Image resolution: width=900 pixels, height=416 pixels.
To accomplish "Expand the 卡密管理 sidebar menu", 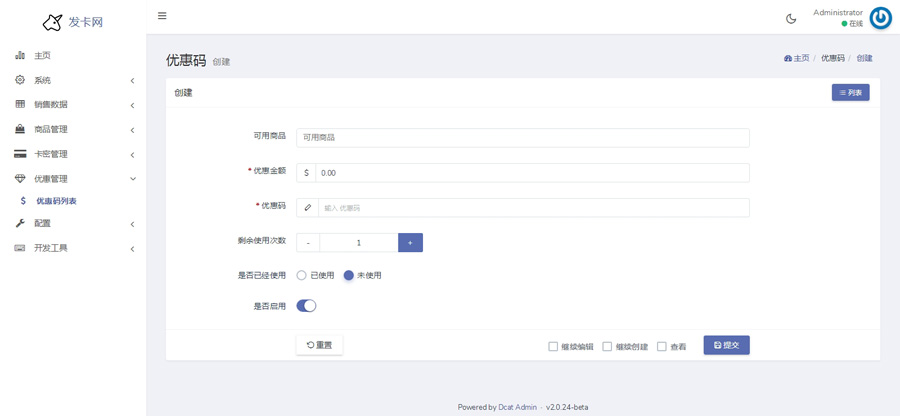I will [73, 154].
